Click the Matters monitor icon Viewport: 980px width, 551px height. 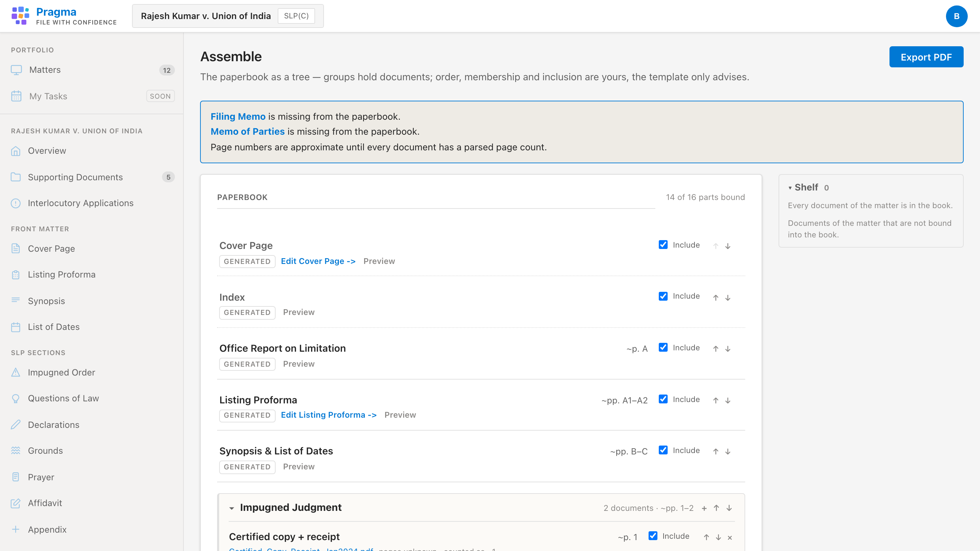pos(16,70)
